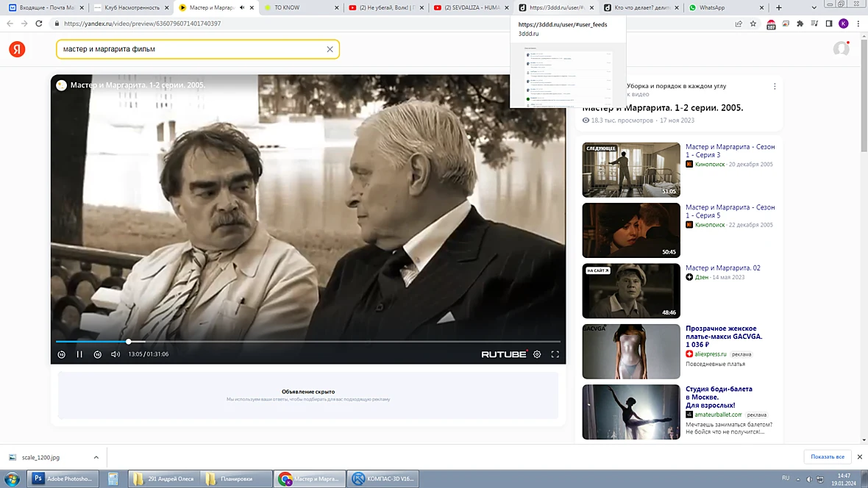Screen dimensions: 868x488
Task: Open the Chrome three-dot menu
Action: coord(858,24)
